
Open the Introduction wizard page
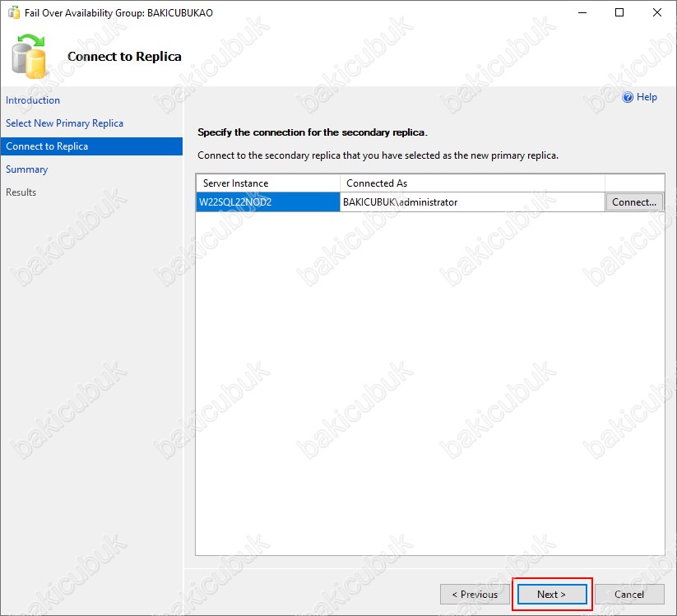pyautogui.click(x=33, y=100)
